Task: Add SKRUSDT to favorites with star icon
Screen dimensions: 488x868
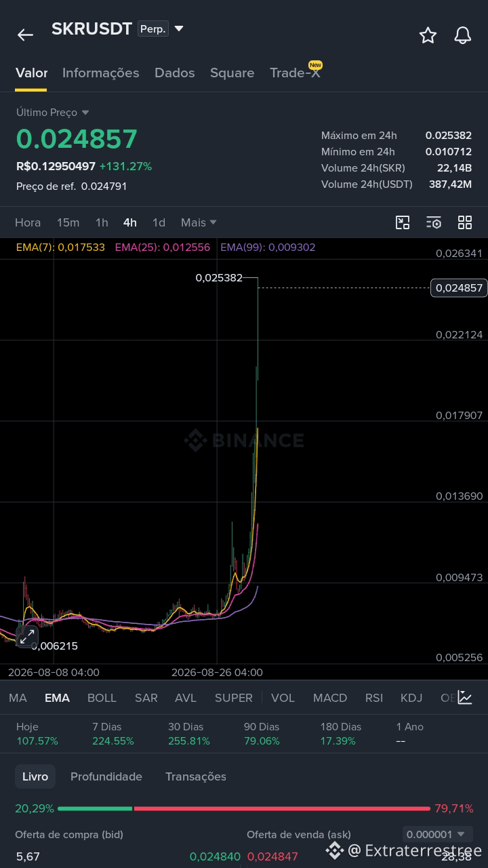Action: [428, 35]
